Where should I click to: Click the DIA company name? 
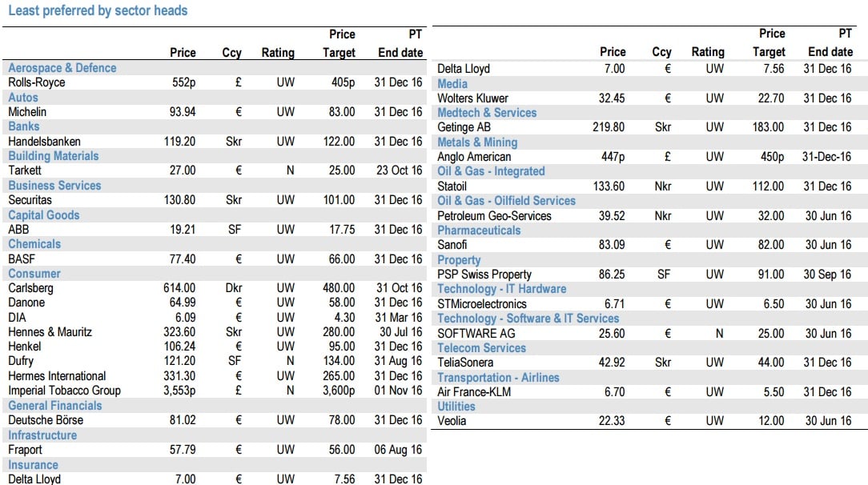pos(17,318)
